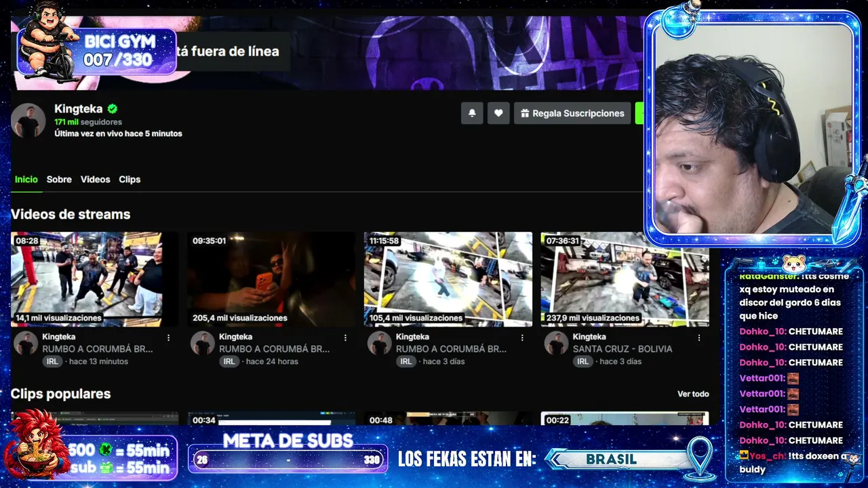Click '105,4 mil visualizaciones' view count

(x=416, y=318)
